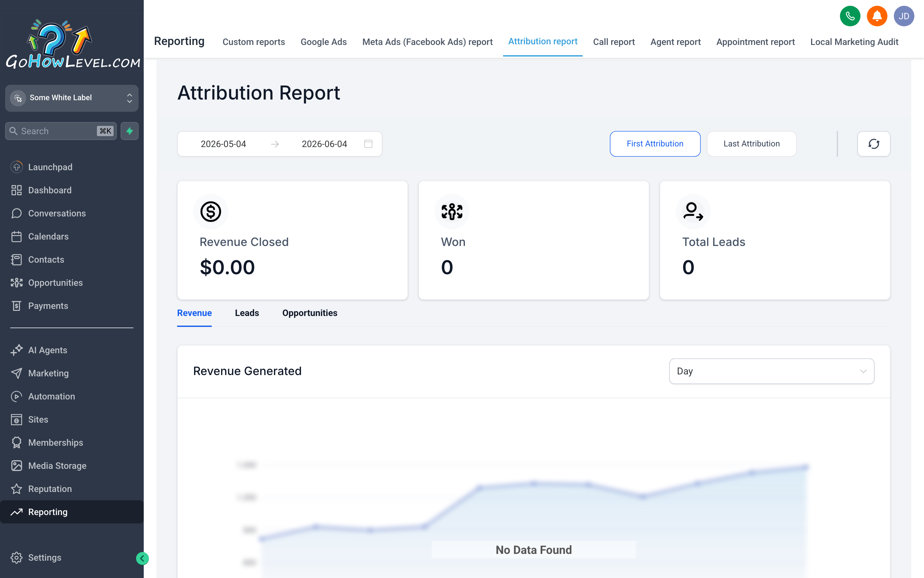Click the No Data Found message

click(534, 550)
